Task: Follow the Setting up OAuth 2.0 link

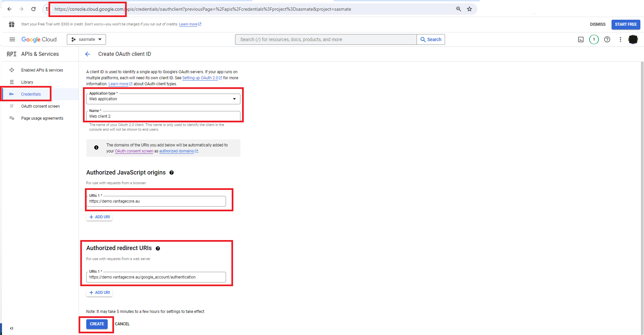Action: click(x=200, y=78)
